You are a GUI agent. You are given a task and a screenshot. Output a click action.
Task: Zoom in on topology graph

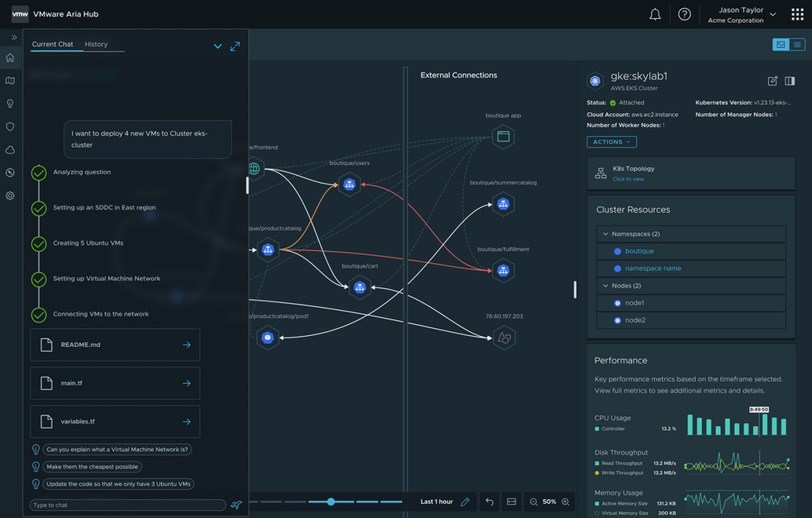565,502
